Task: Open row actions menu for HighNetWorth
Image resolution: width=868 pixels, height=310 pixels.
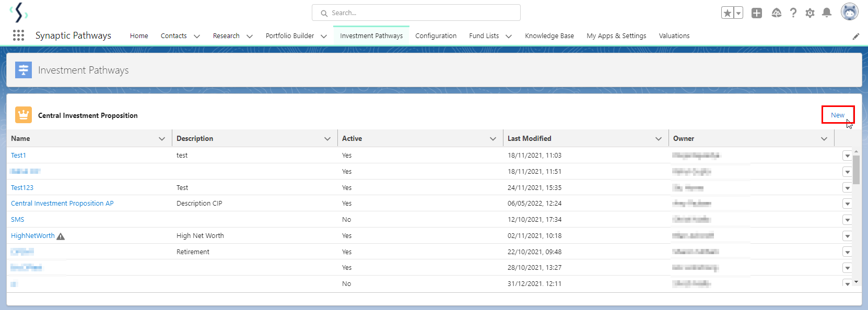Action: coord(847,236)
